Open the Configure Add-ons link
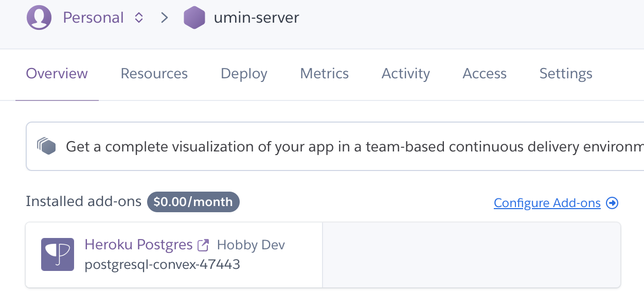 547,203
